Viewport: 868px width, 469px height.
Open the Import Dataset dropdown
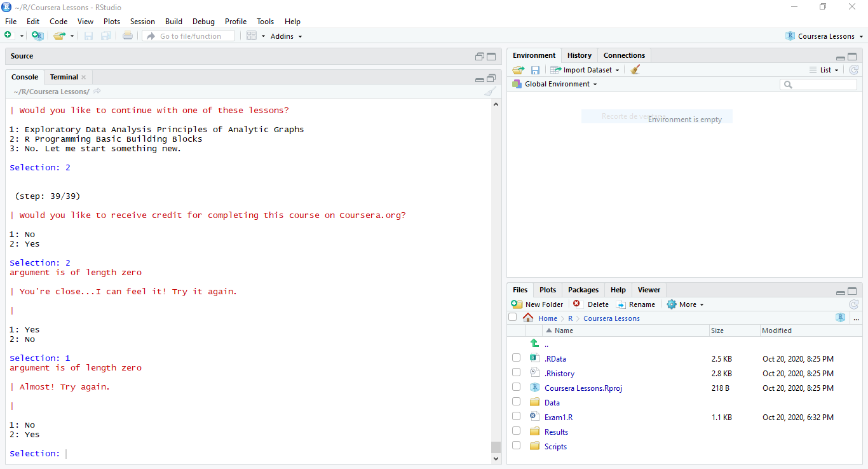[584, 69]
